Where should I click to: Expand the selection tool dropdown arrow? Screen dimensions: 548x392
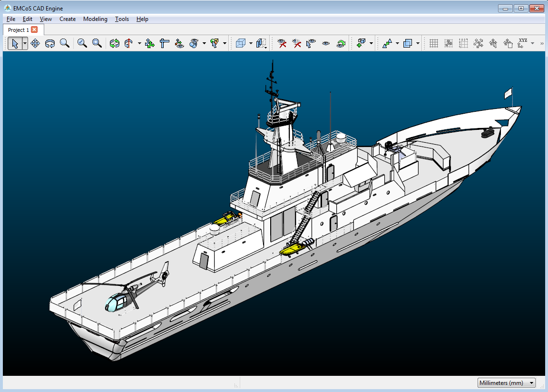[x=25, y=44]
